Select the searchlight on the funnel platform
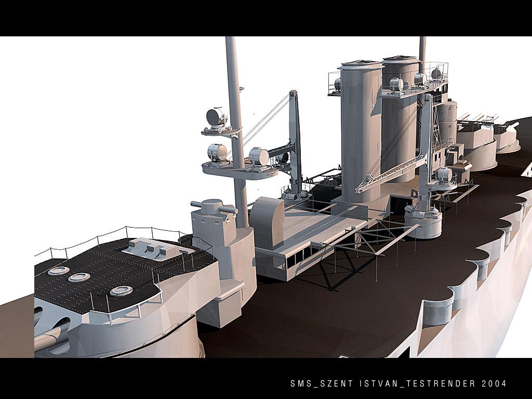Viewport: 532px width, 399px height. [x=397, y=84]
